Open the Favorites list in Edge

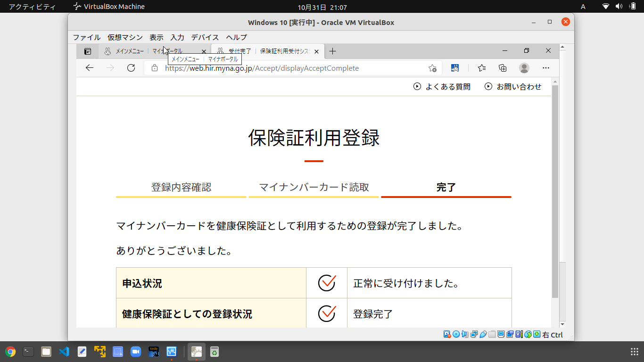(481, 68)
